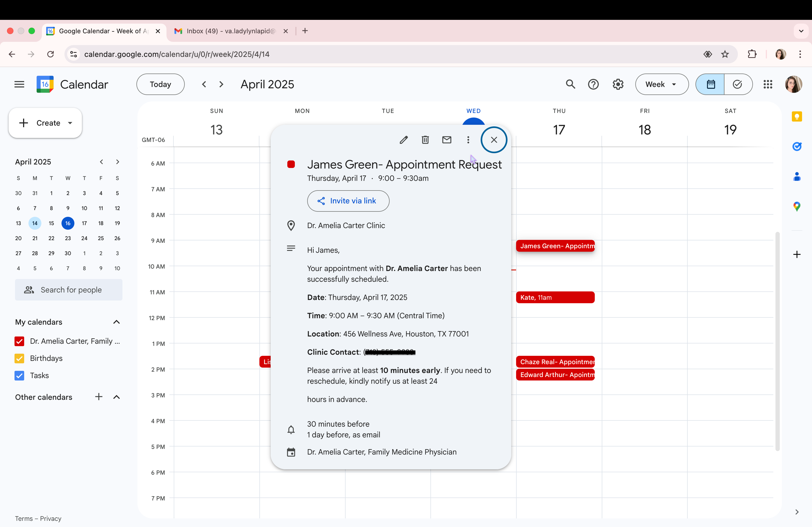This screenshot has height=527, width=812.
Task: Uncheck the Dr. Amelia Carter calendar
Action: (19, 341)
